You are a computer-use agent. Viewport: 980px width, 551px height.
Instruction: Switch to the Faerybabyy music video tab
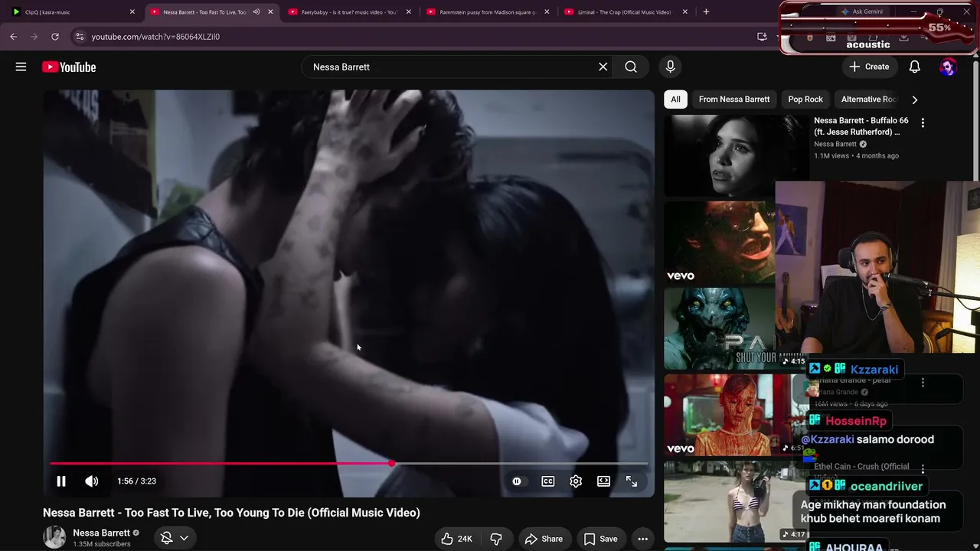click(349, 12)
